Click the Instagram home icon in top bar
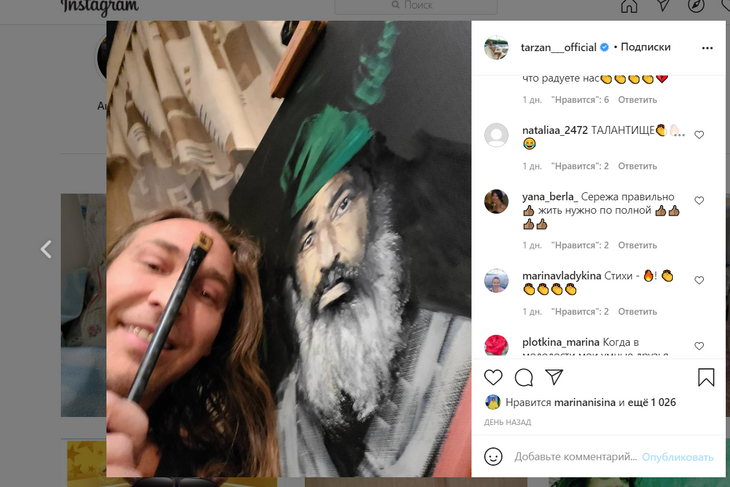730x487 pixels. pos(629,6)
